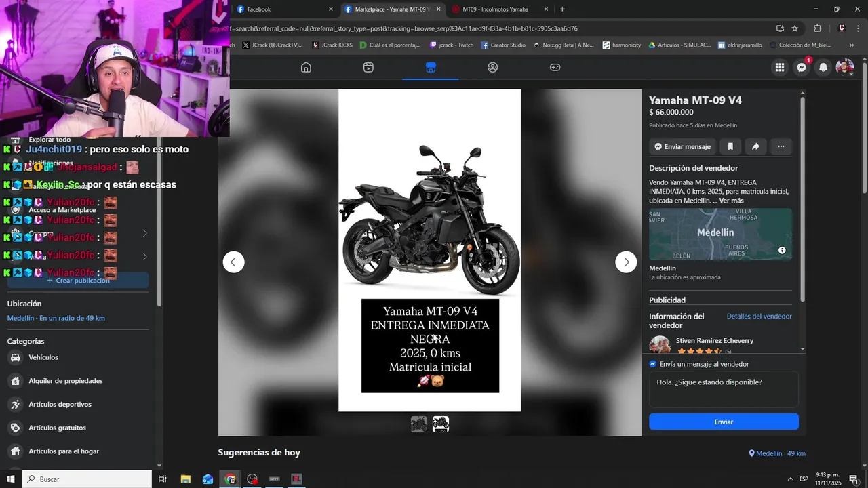
Task: Select second photo thumbnail
Action: tap(441, 424)
